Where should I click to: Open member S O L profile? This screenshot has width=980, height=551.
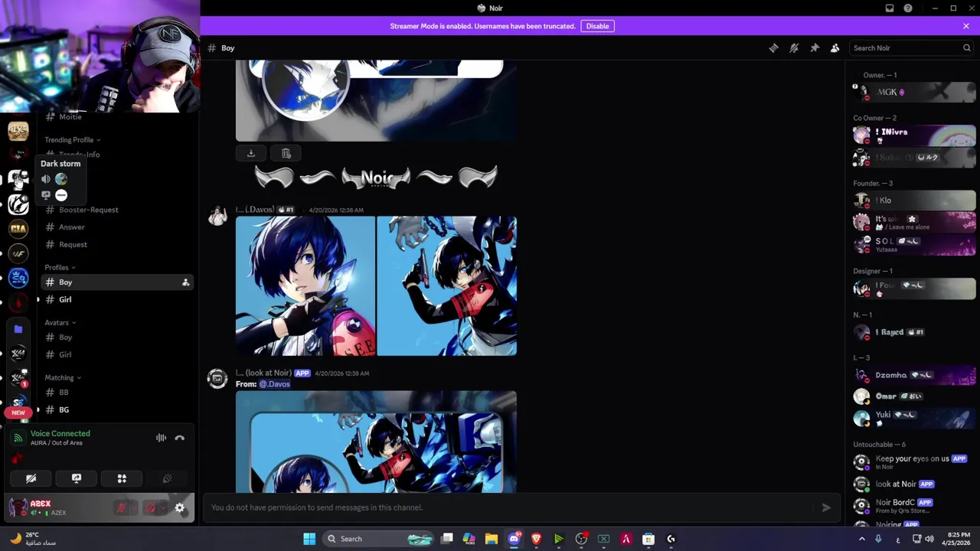(913, 244)
